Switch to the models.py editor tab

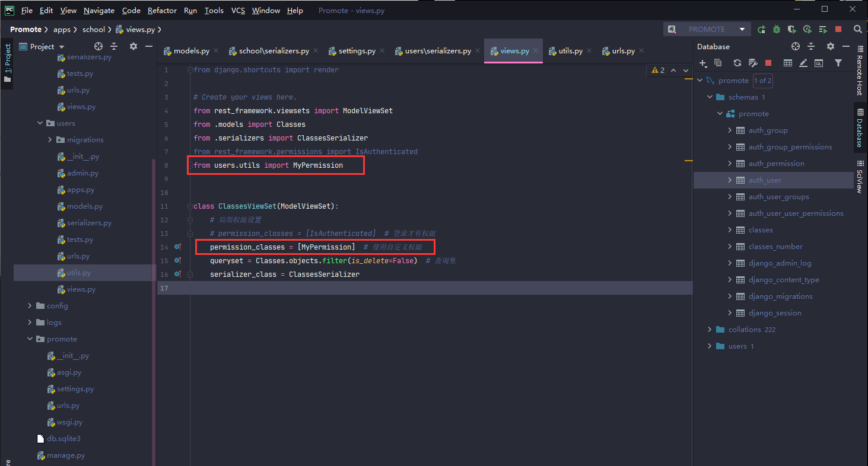click(x=192, y=51)
